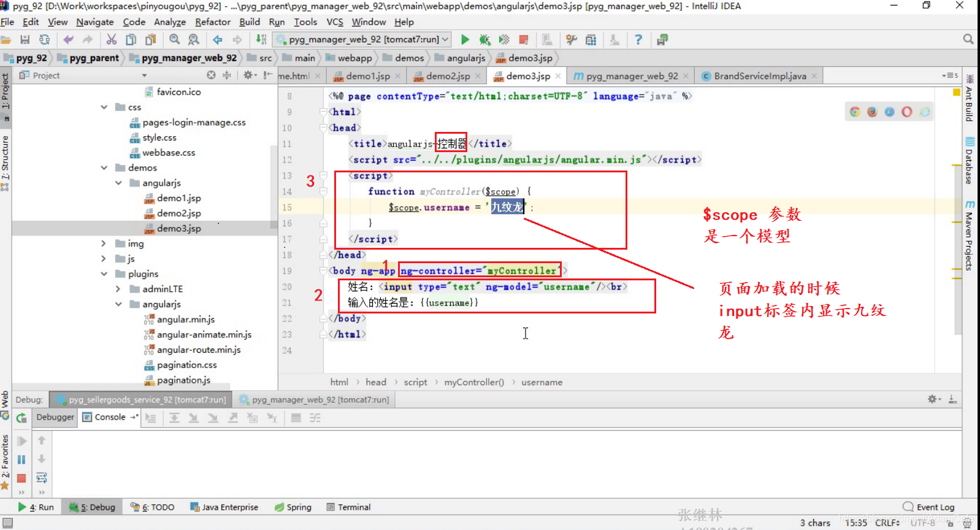This screenshot has width=980, height=530.
Task: Click Rerun icon in Debug panel
Action: coord(21,418)
